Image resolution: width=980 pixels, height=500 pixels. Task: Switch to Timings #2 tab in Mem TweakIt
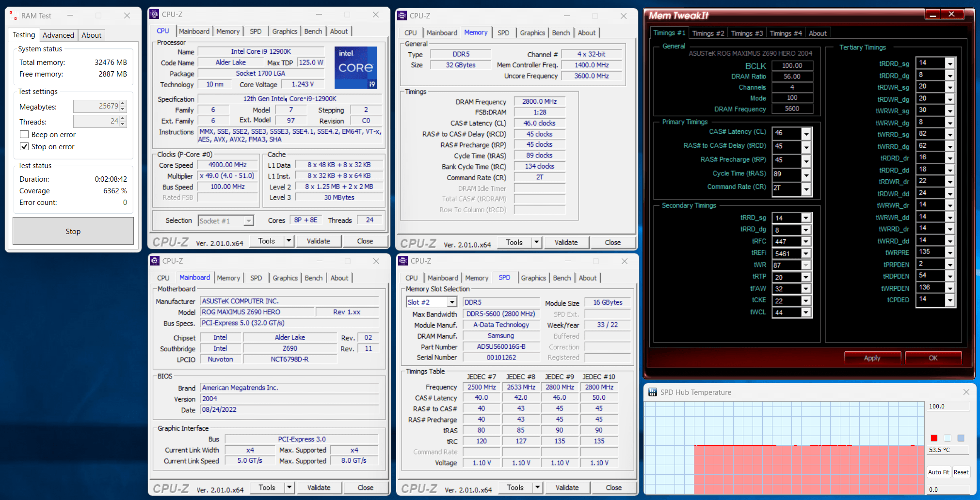708,33
